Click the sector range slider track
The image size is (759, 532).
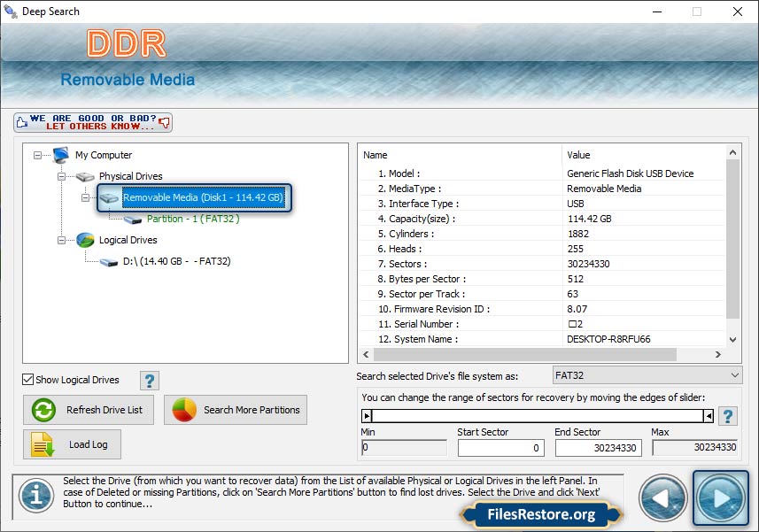click(538, 416)
